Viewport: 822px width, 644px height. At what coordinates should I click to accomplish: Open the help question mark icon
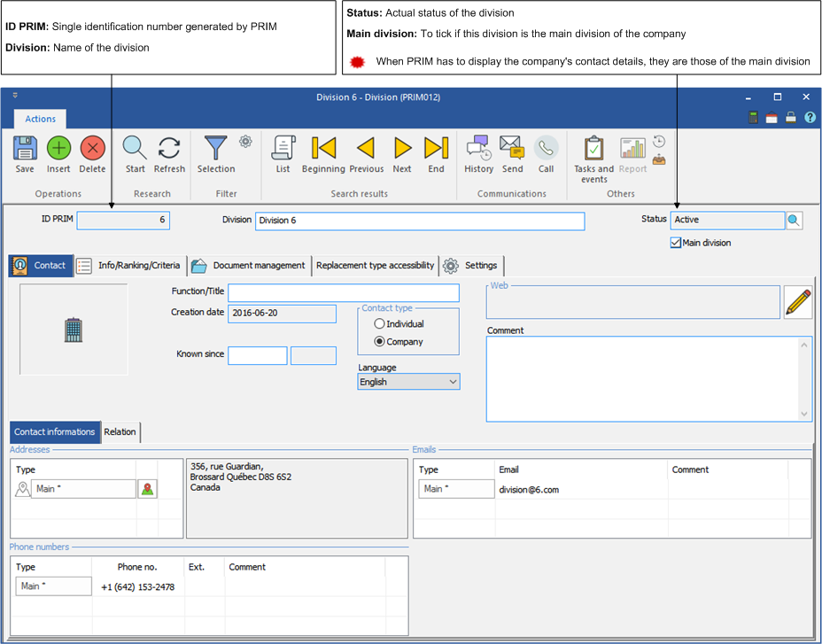tap(810, 118)
